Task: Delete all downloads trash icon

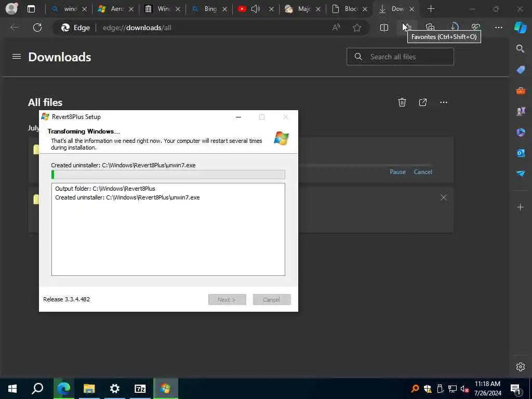Action: pos(402,102)
